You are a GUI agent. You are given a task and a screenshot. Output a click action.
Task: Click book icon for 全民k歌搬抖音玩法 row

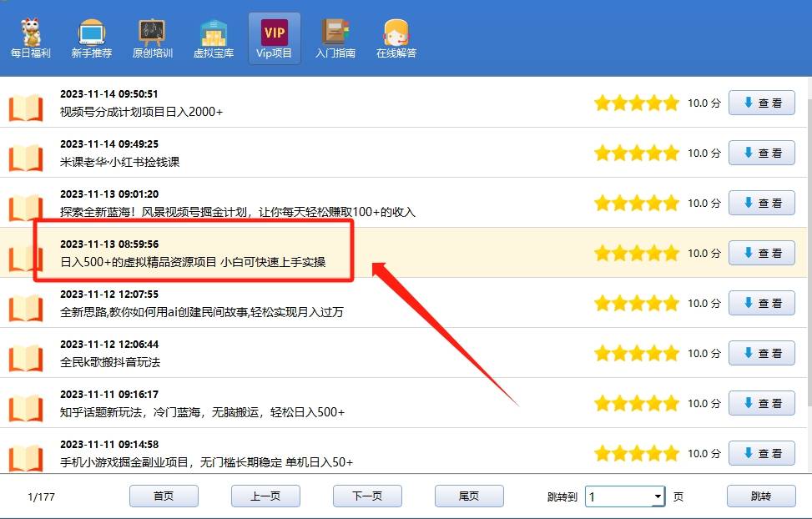tap(26, 358)
